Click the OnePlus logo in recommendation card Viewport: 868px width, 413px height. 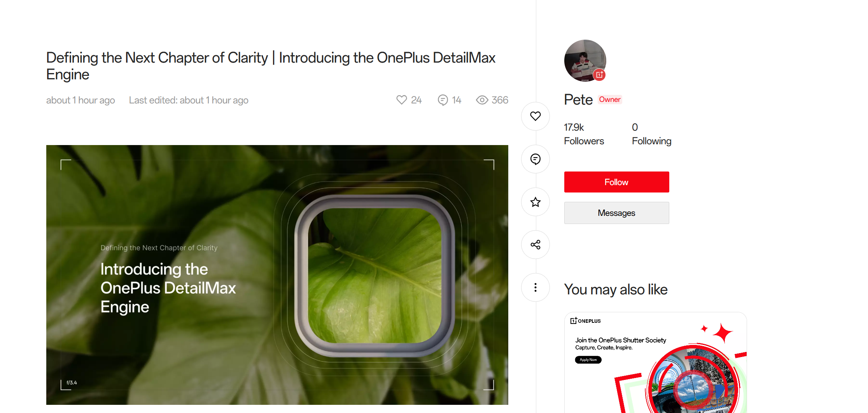click(x=585, y=321)
